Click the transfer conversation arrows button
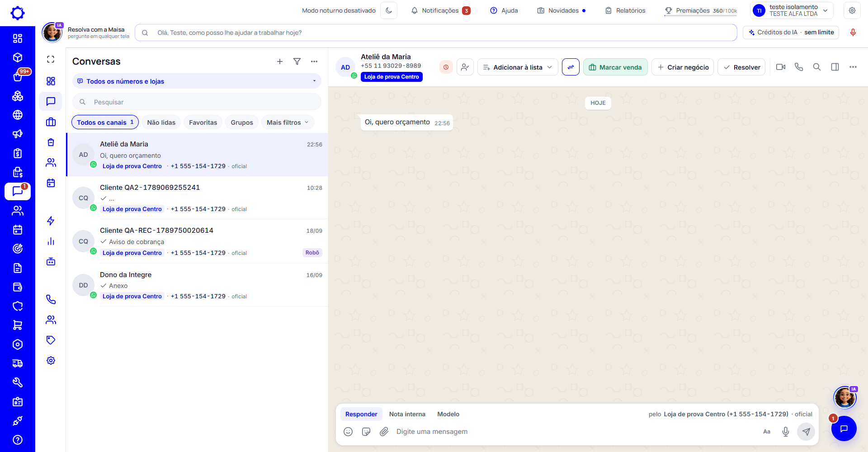Viewport: 868px width, 452px height. (x=571, y=67)
